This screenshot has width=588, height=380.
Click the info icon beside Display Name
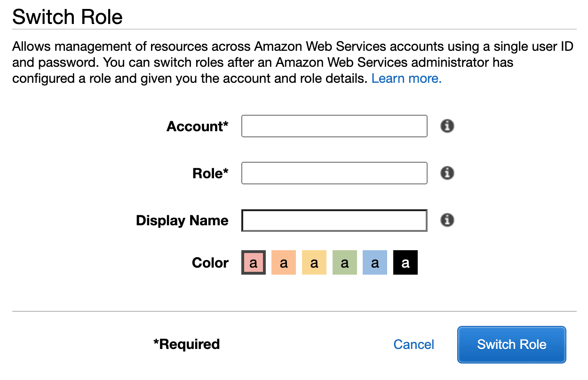[447, 220]
